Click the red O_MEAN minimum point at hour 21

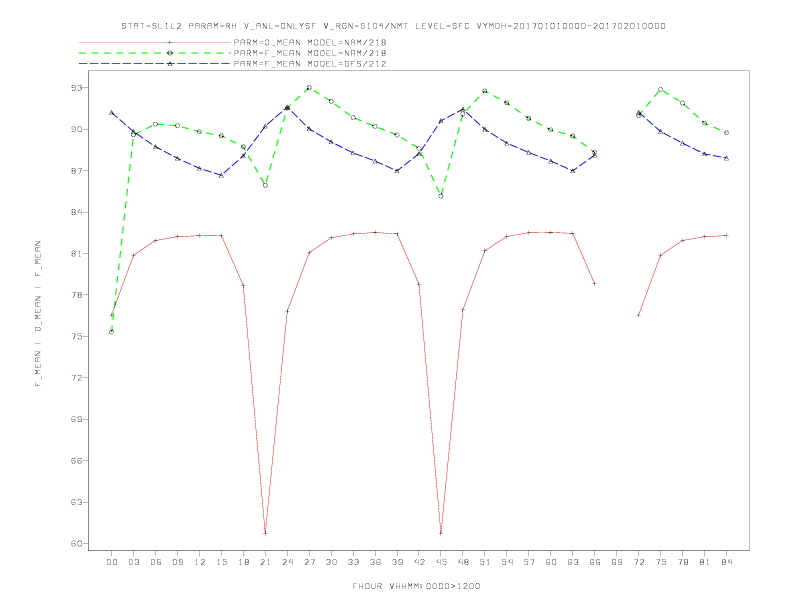pyautogui.click(x=265, y=533)
